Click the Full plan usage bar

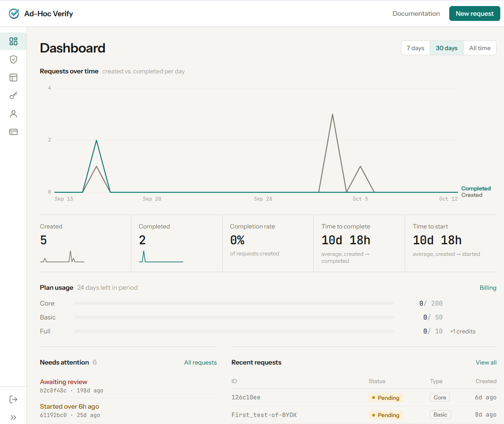[x=233, y=331]
